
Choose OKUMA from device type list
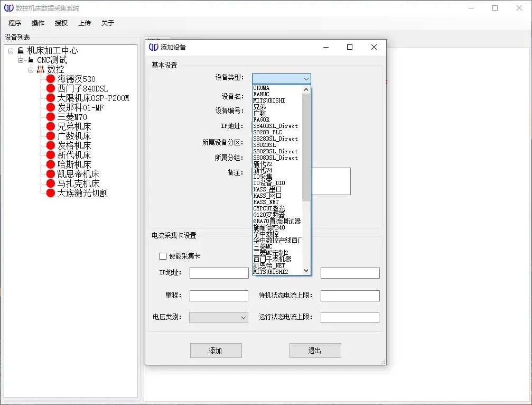coord(262,88)
